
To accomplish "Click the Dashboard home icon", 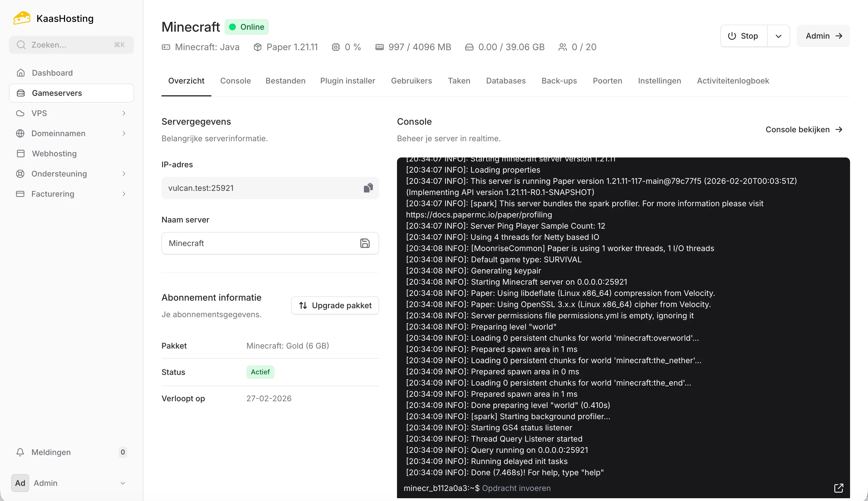I will (x=21, y=73).
